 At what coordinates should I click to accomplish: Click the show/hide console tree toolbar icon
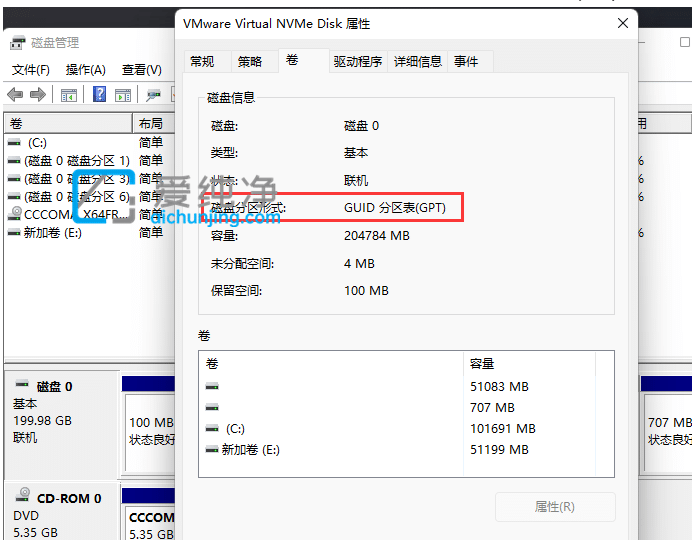point(68,95)
